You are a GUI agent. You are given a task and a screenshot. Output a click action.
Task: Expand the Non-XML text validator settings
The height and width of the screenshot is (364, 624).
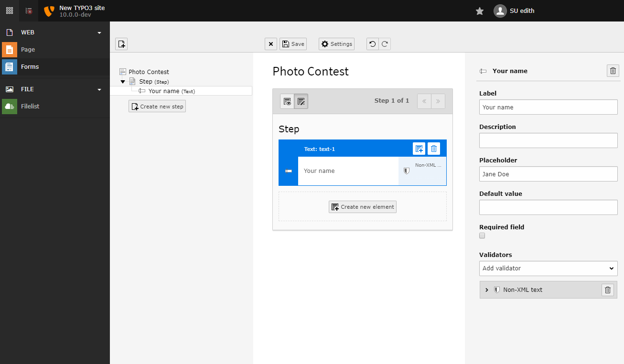pyautogui.click(x=487, y=289)
